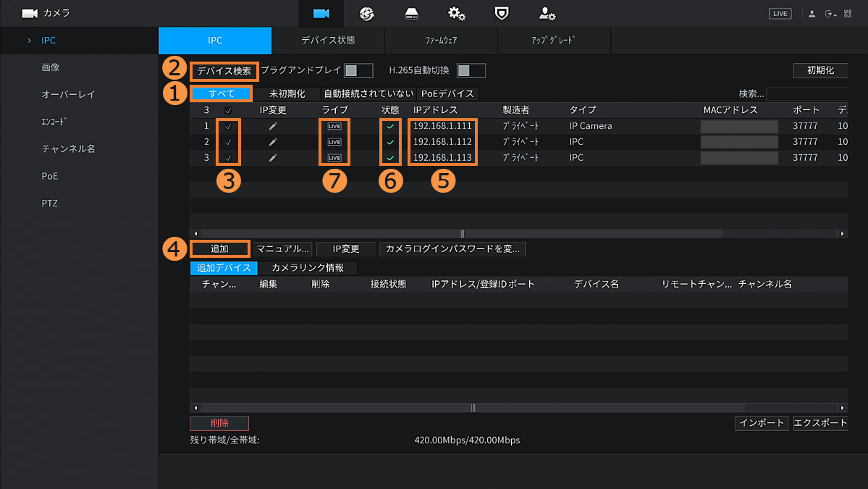
Task: Toggle the select-all checkbox in table header
Action: [228, 110]
